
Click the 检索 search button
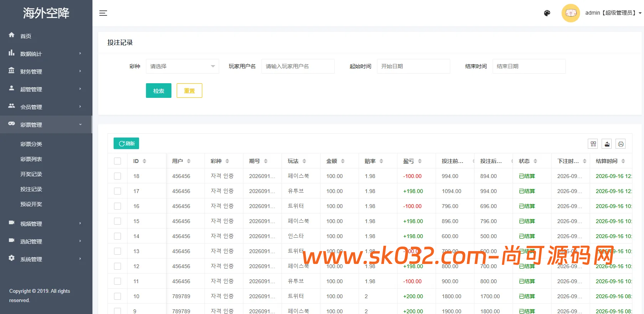159,91
